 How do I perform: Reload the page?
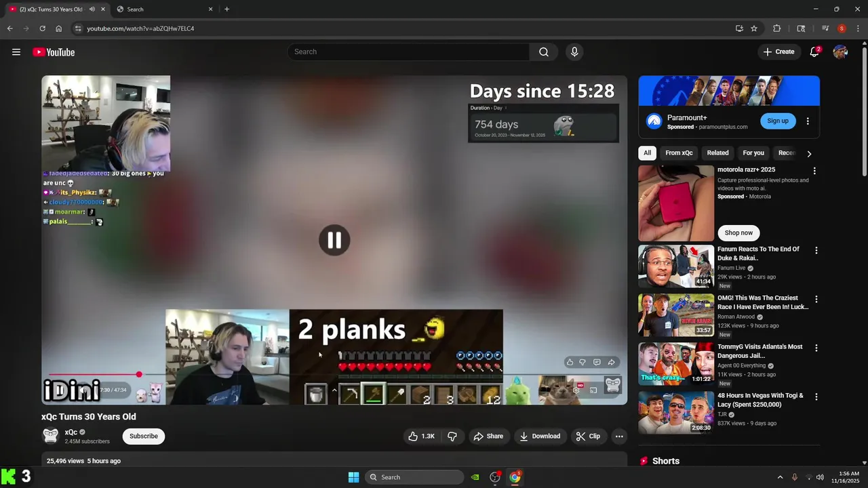pos(42,28)
